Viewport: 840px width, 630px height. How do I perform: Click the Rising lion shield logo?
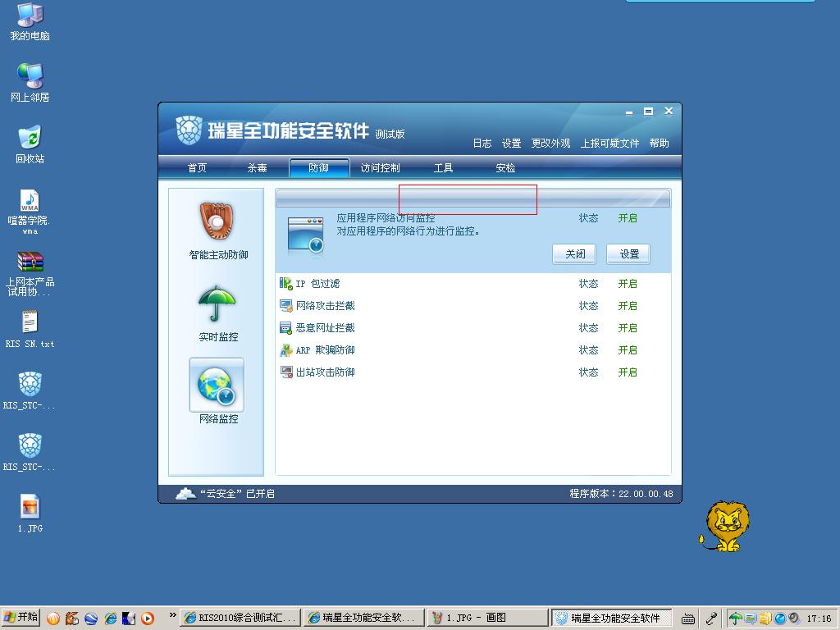click(189, 130)
